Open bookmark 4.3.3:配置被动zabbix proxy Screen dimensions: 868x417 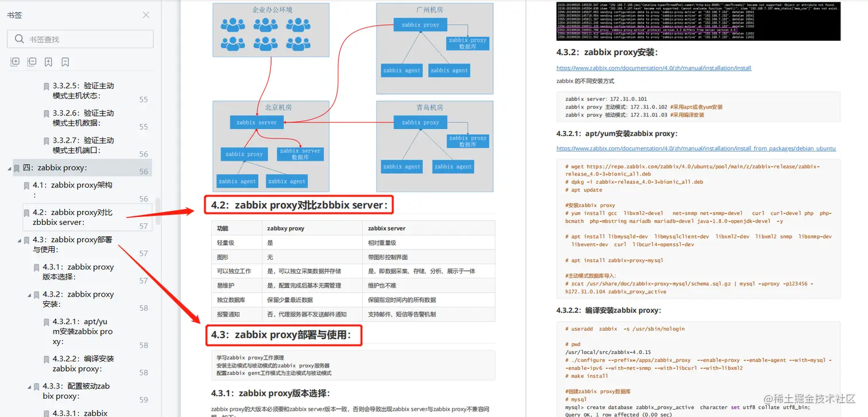(76, 391)
